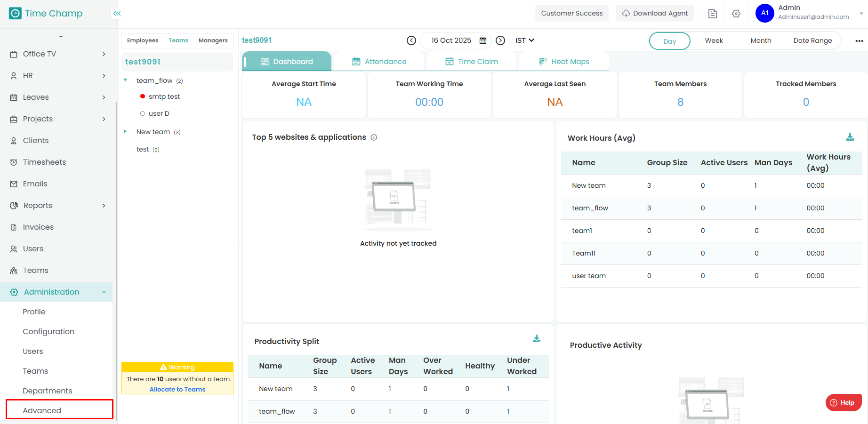The width and height of the screenshot is (868, 424).
Task: Open the Attendance tab
Action: [x=379, y=62]
